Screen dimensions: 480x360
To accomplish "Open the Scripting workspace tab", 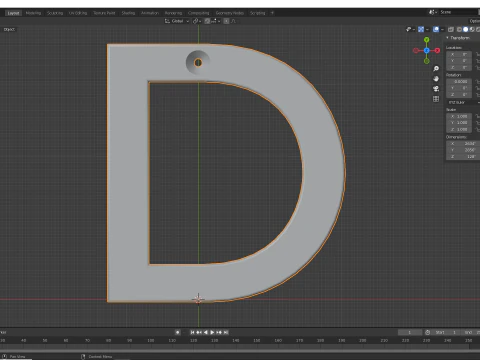I will 258,13.
